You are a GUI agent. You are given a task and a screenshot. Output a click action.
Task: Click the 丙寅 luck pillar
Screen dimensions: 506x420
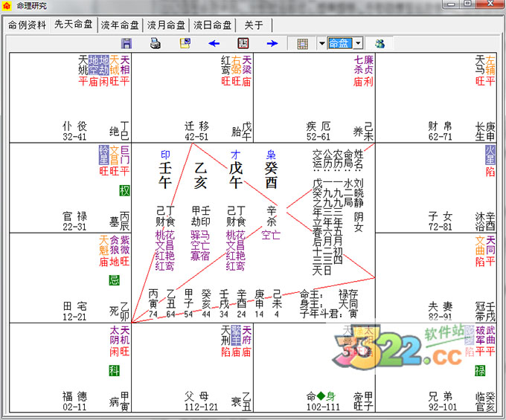click(x=153, y=298)
